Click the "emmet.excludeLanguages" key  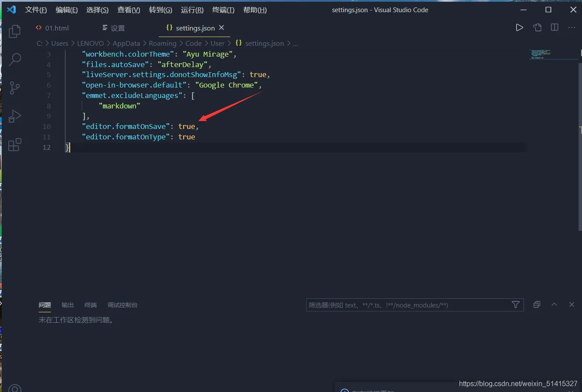point(132,95)
